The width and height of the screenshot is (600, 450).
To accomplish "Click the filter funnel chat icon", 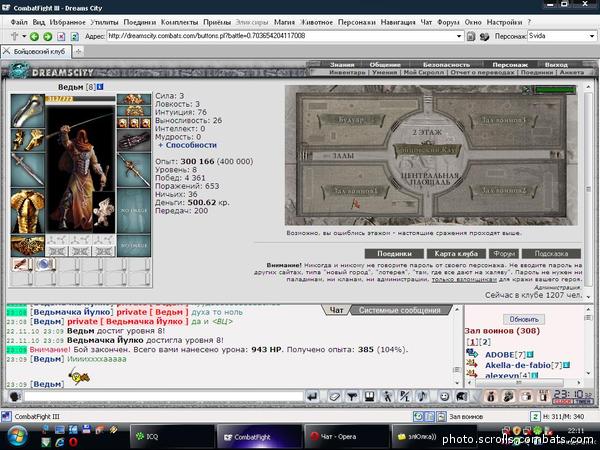I will [x=352, y=397].
